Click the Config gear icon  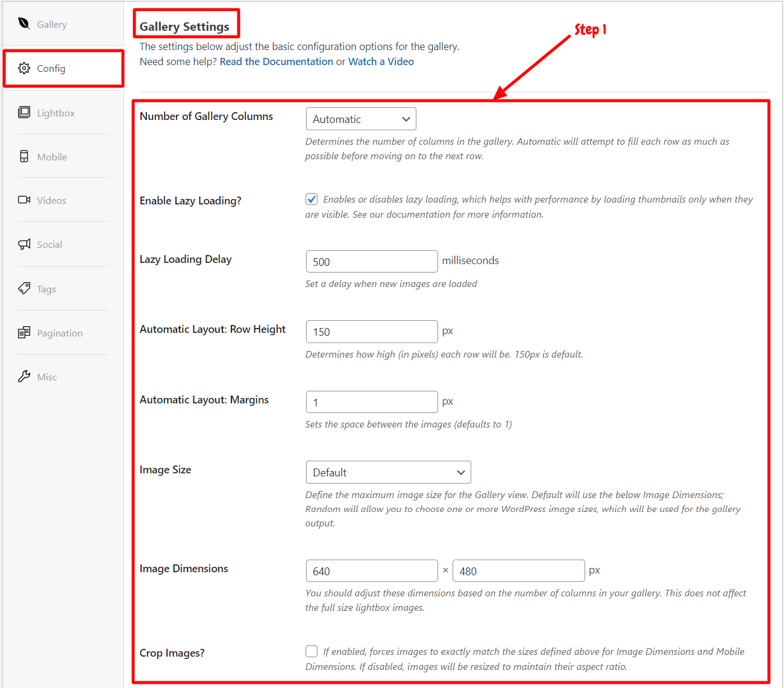click(24, 68)
